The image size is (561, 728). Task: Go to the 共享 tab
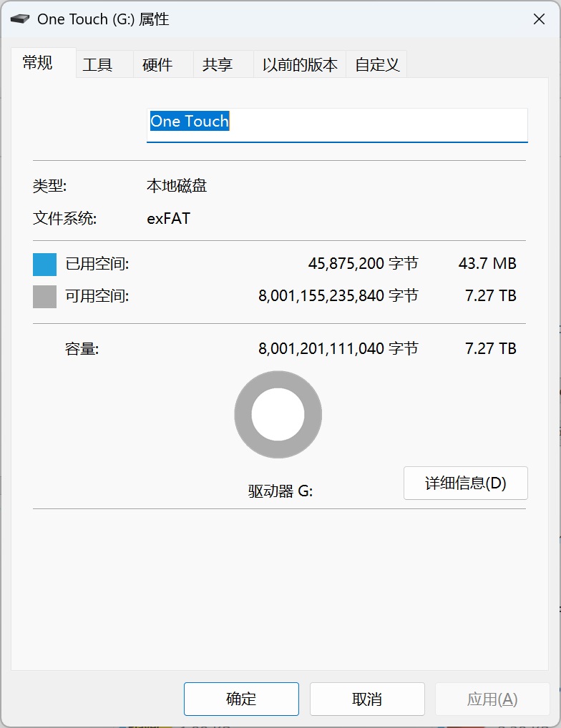tap(223, 64)
